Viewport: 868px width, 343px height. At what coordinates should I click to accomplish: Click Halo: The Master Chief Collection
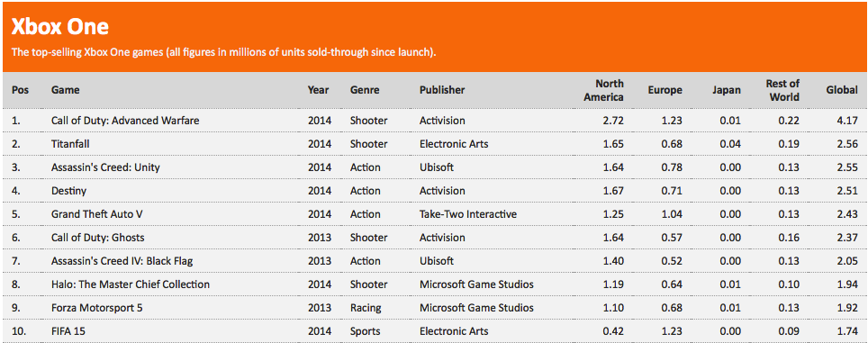point(130,284)
